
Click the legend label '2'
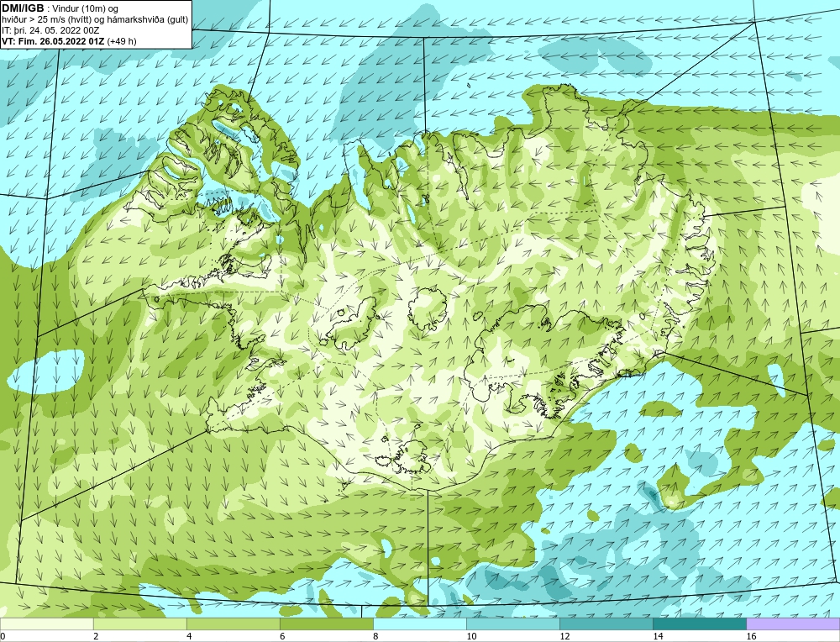[x=96, y=636]
